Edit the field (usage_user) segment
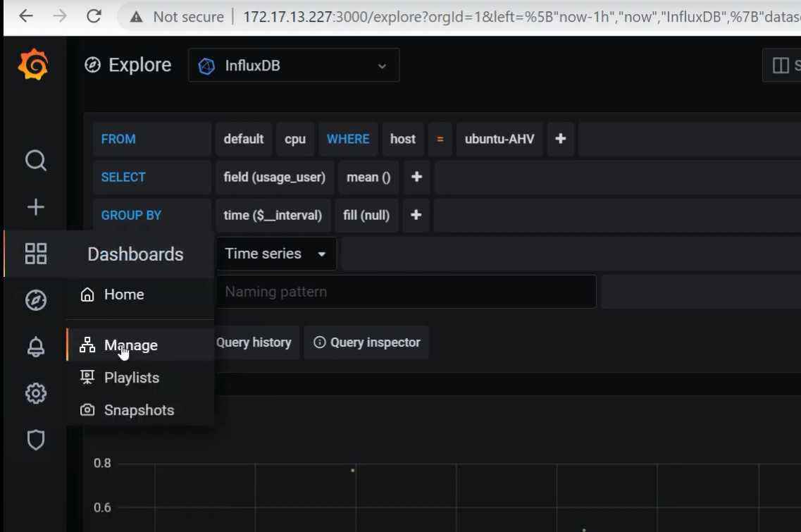Screen dimensions: 801x532 point(274,177)
